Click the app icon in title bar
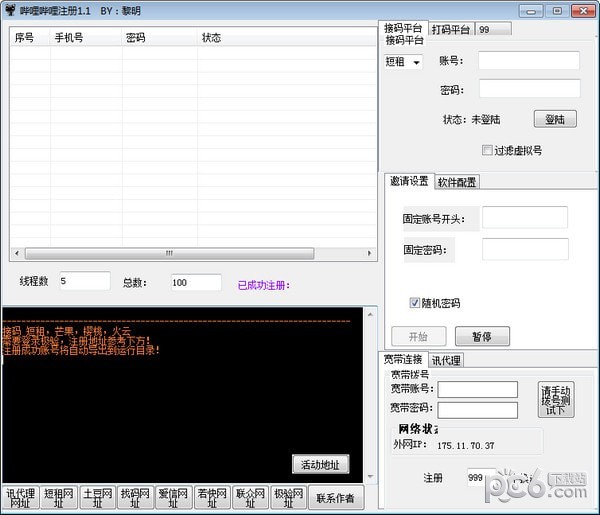The height and width of the screenshot is (515, 600). click(10, 10)
